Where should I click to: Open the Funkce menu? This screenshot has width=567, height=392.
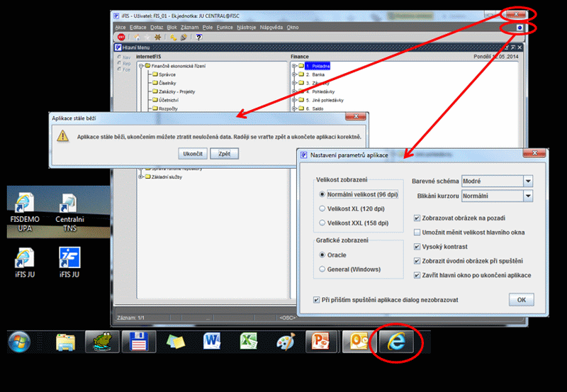tap(225, 28)
